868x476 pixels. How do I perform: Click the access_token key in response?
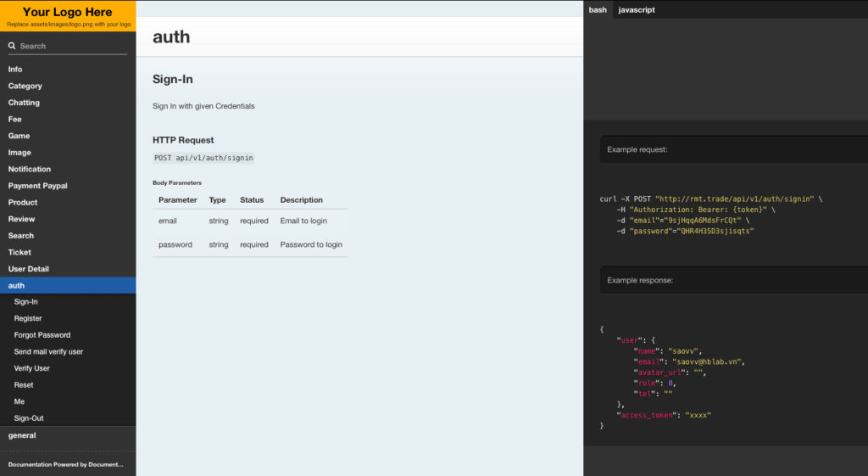(x=647, y=415)
